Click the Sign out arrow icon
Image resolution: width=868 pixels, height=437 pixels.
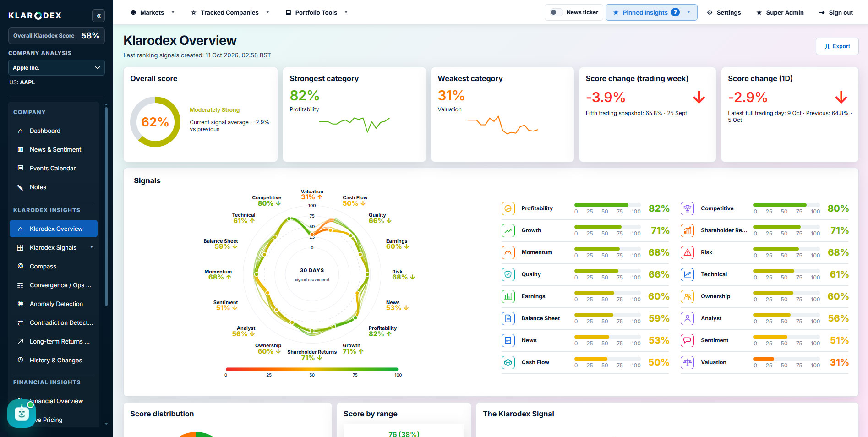[822, 12]
